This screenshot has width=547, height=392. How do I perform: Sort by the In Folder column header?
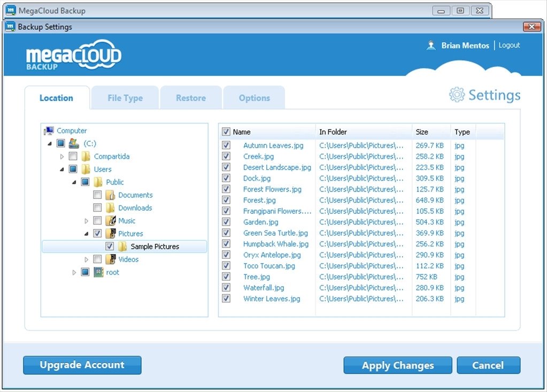[364, 132]
